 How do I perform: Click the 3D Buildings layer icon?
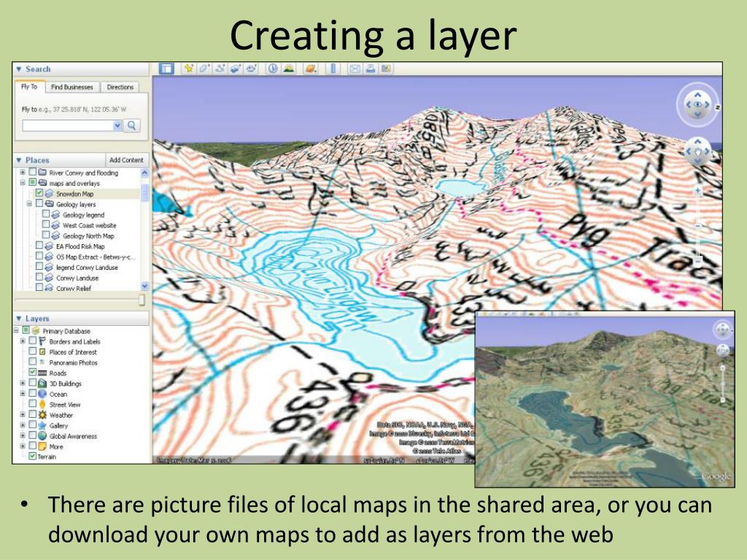pos(42,384)
